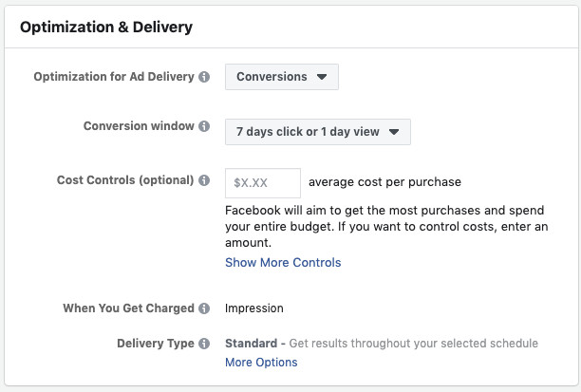Image resolution: width=581 pixels, height=392 pixels.
Task: Click info icon next to Conversion window
Action: 204,127
